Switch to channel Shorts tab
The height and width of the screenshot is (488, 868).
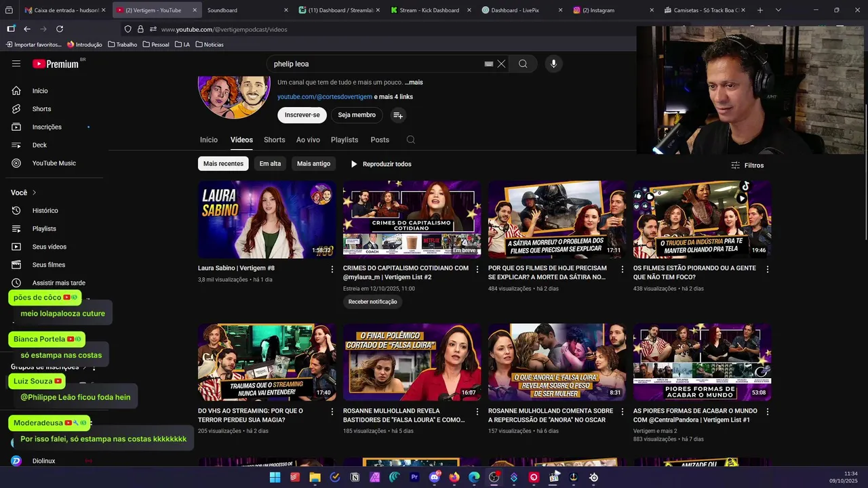tap(274, 140)
